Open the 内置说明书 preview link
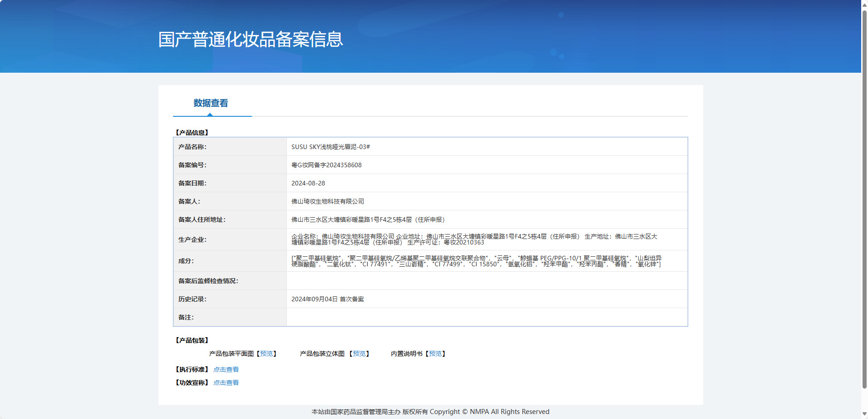This screenshot has height=419, width=868. (x=435, y=354)
